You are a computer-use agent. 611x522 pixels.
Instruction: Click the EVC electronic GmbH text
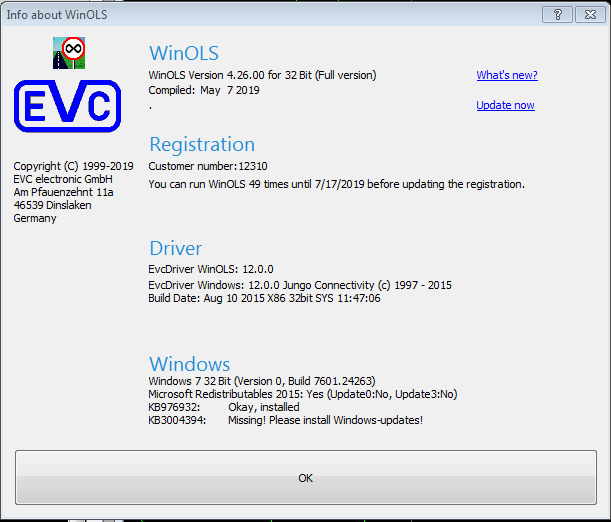[63, 179]
